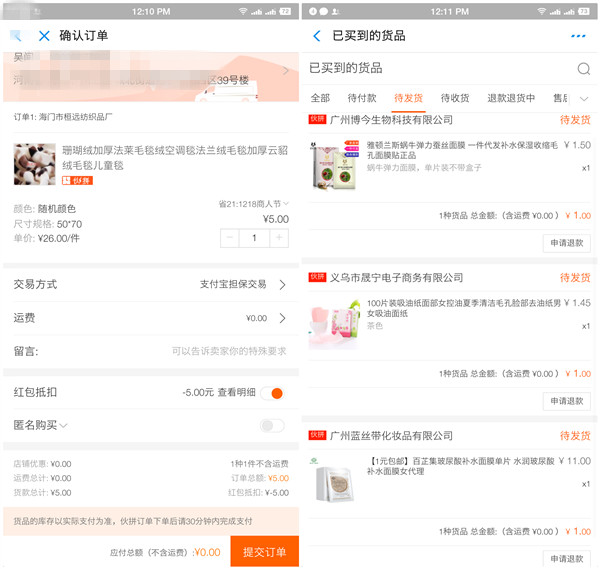The height and width of the screenshot is (569, 600).
Task: Tap the 应付总额 ¥0.00 amount
Action: [x=207, y=552]
